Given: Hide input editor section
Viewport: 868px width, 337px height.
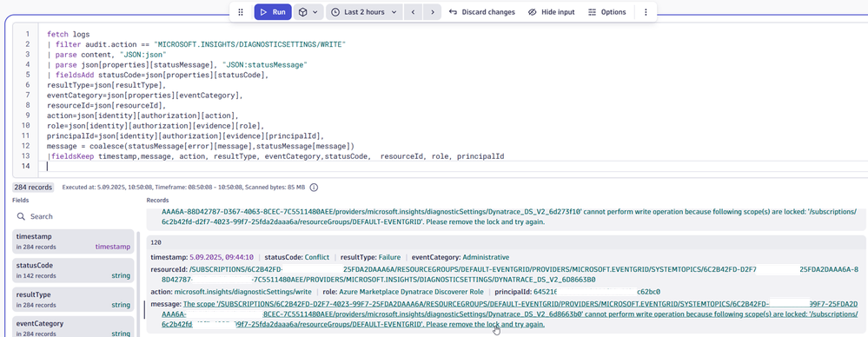Looking at the screenshot, I should tap(552, 12).
